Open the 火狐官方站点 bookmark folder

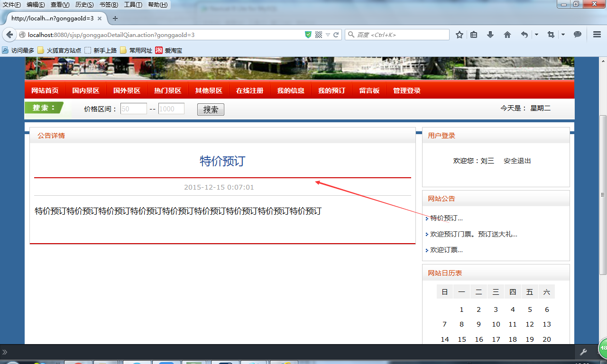tap(59, 50)
